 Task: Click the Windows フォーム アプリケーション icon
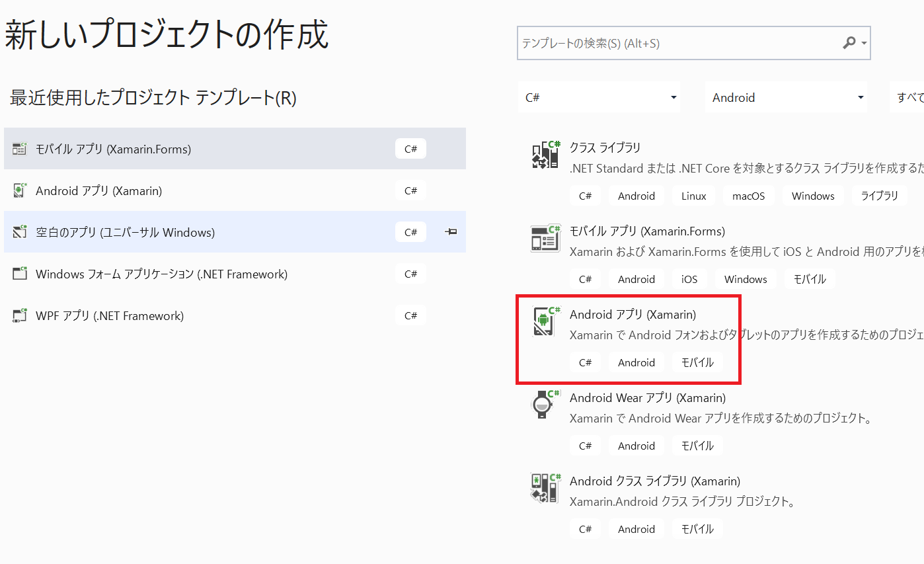coord(19,274)
